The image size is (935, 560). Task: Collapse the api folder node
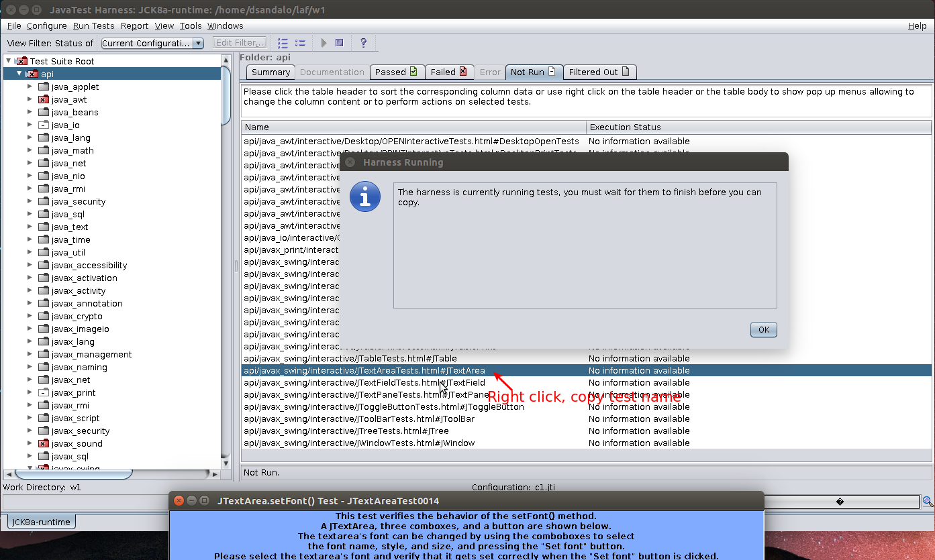pos(19,74)
